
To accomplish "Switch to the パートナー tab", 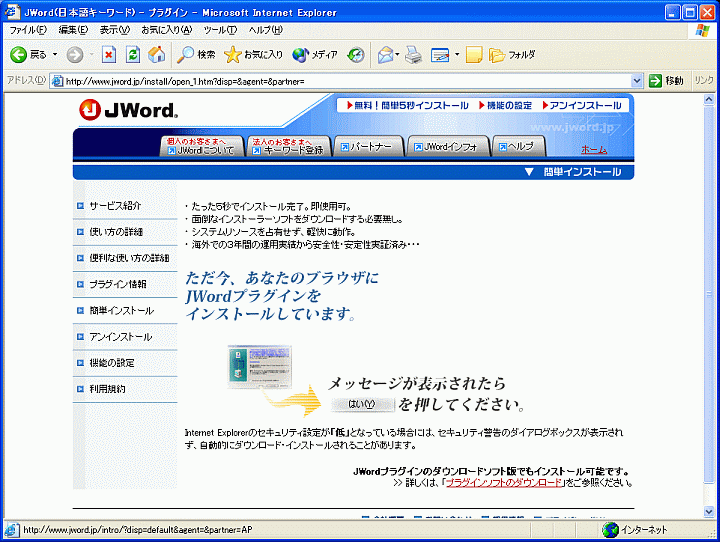I will click(367, 147).
